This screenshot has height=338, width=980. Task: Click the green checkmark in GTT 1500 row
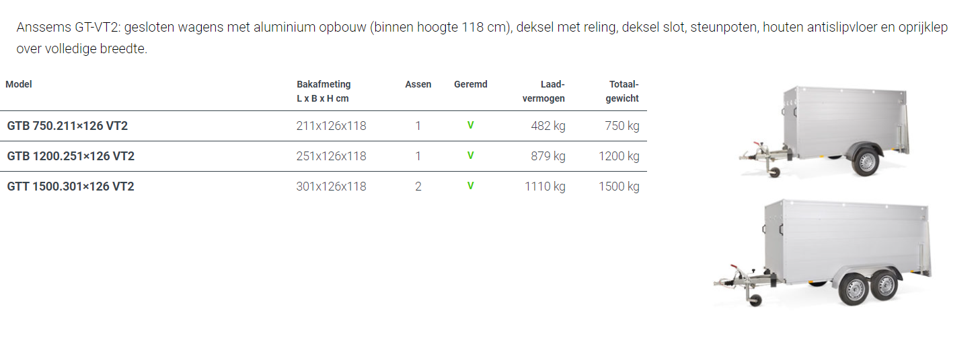(x=471, y=186)
